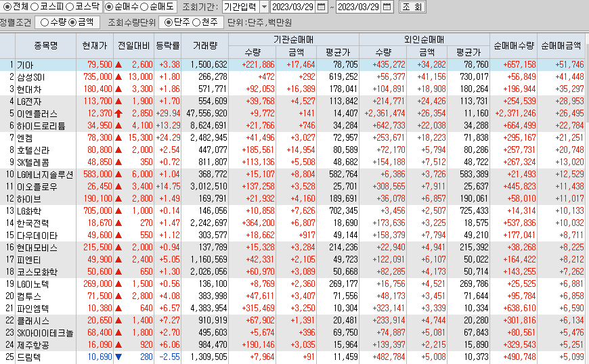Choose the 순매수 radio option
Image resolution: width=589 pixels, height=364 pixels.
(x=108, y=7)
